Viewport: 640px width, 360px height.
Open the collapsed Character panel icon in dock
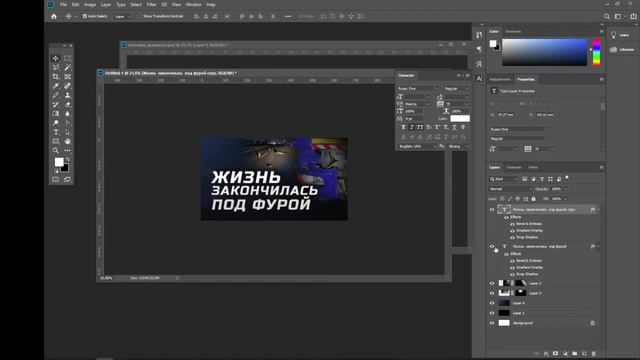pyautogui.click(x=479, y=78)
